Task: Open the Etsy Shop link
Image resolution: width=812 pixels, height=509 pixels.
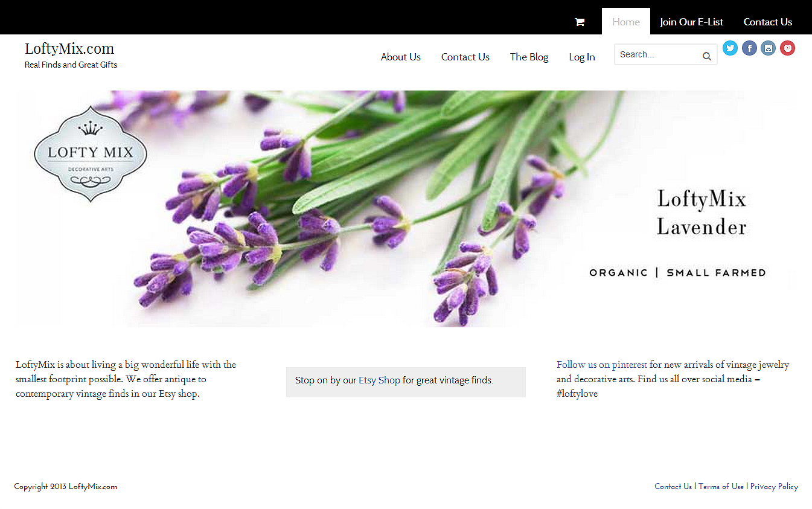Action: point(380,380)
